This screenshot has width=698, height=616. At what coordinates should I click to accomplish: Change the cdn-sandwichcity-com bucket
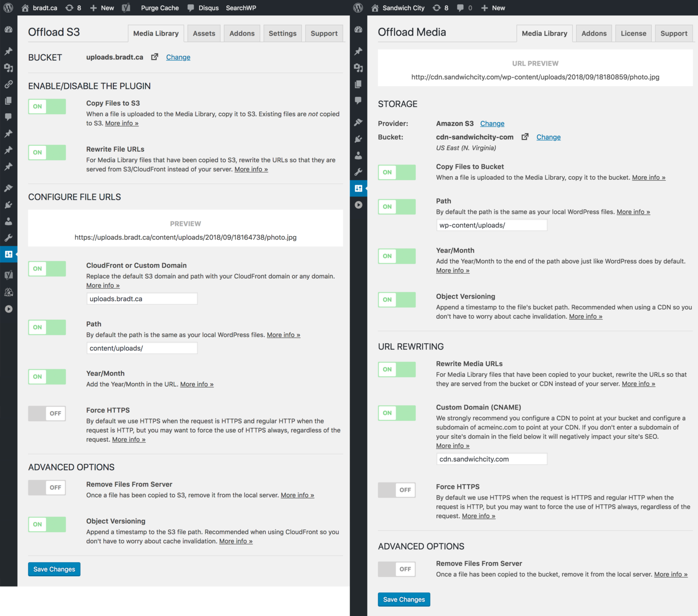(548, 137)
